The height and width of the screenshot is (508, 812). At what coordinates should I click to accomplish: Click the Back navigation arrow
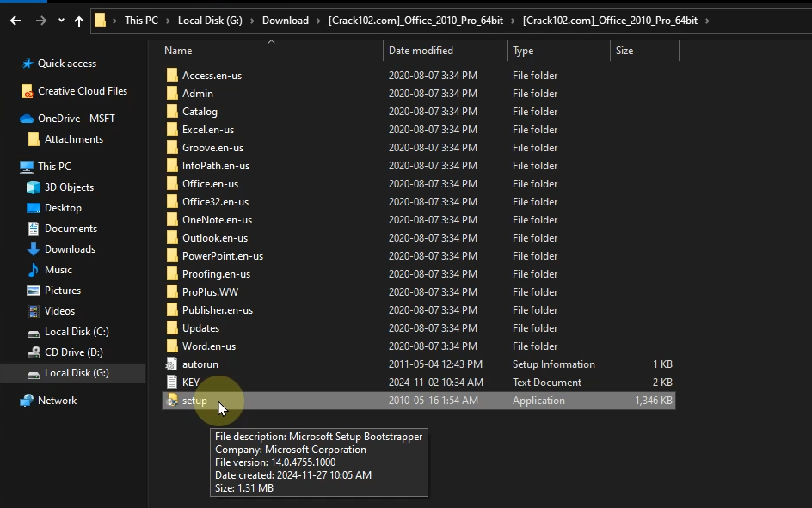(x=15, y=21)
